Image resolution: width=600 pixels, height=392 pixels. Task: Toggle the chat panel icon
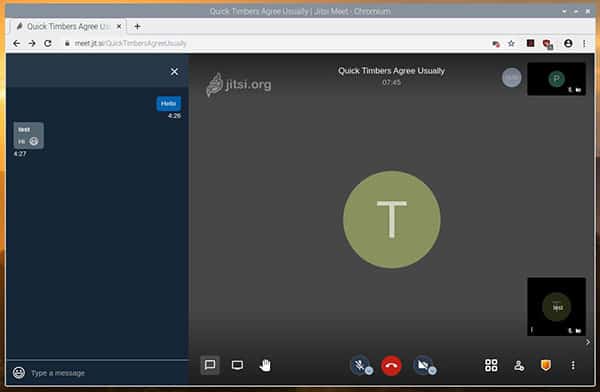210,365
